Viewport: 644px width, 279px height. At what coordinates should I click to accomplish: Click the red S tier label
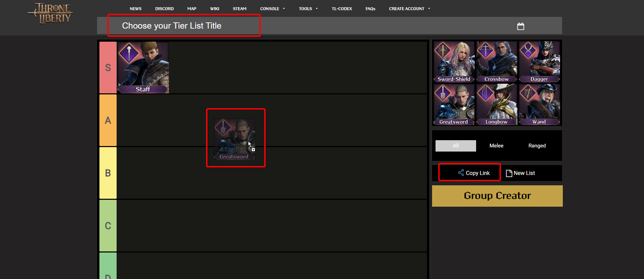tap(108, 68)
